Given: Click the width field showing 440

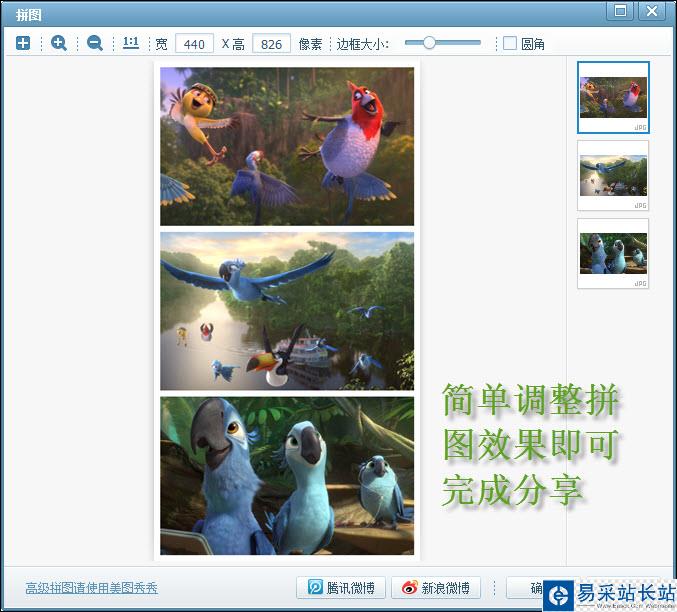Looking at the screenshot, I should point(194,44).
